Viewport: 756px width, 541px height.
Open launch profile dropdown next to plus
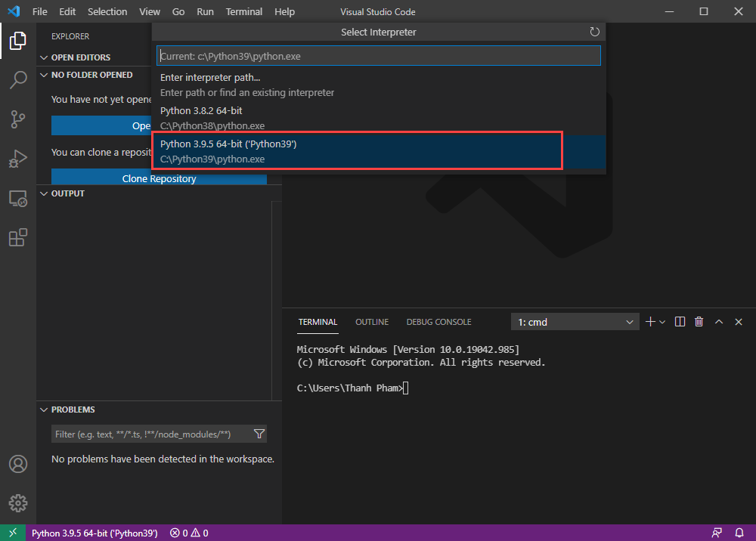662,322
